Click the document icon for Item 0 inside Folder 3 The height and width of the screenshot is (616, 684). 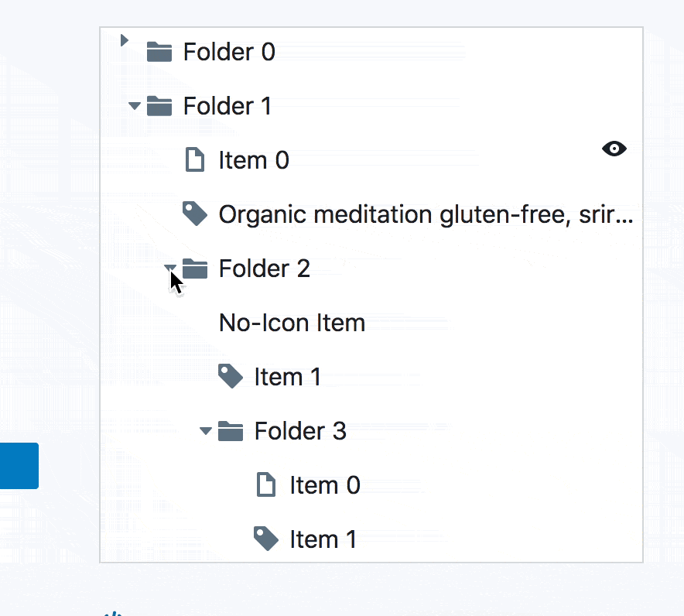pos(266,484)
